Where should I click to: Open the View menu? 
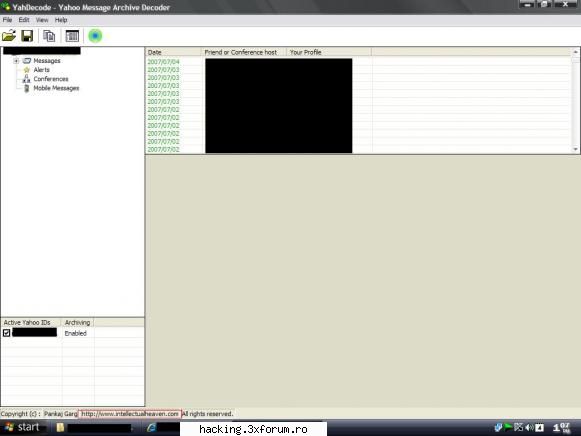point(42,20)
